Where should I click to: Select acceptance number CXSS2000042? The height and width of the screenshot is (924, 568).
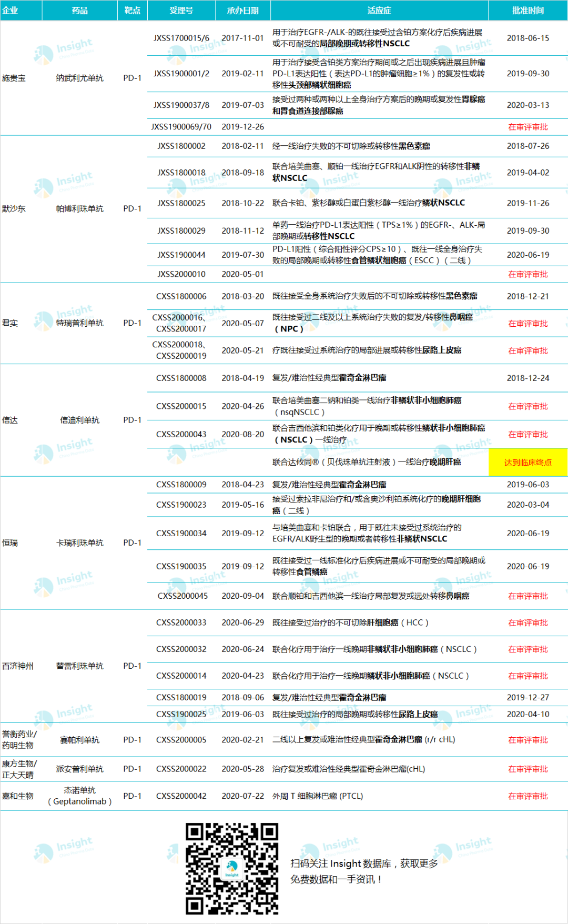[181, 796]
